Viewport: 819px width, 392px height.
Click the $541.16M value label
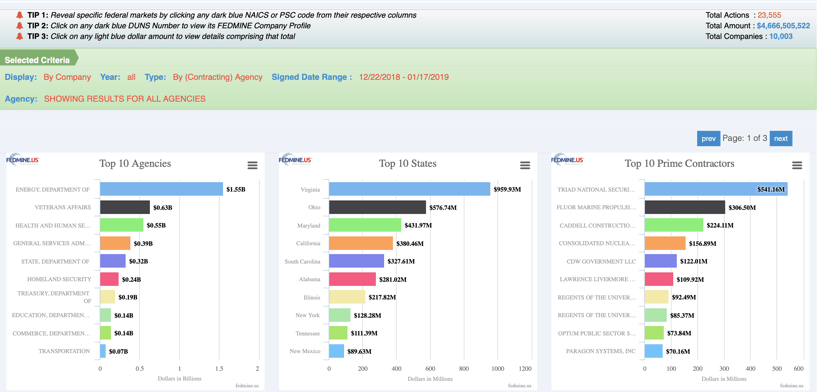click(771, 190)
